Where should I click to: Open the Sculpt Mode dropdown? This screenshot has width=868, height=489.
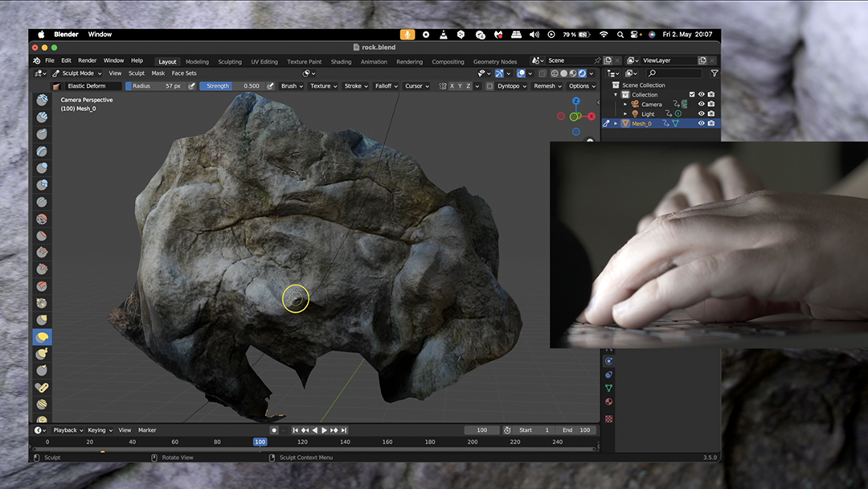(x=77, y=73)
